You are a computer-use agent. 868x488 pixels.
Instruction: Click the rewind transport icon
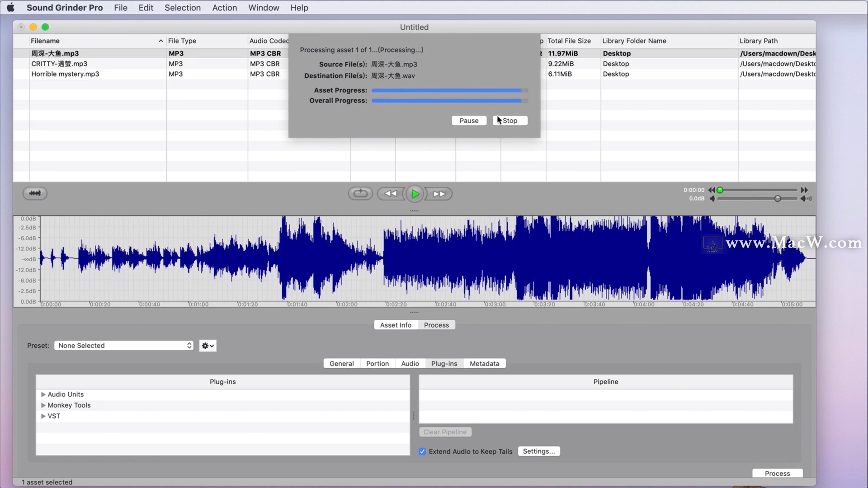(x=390, y=193)
